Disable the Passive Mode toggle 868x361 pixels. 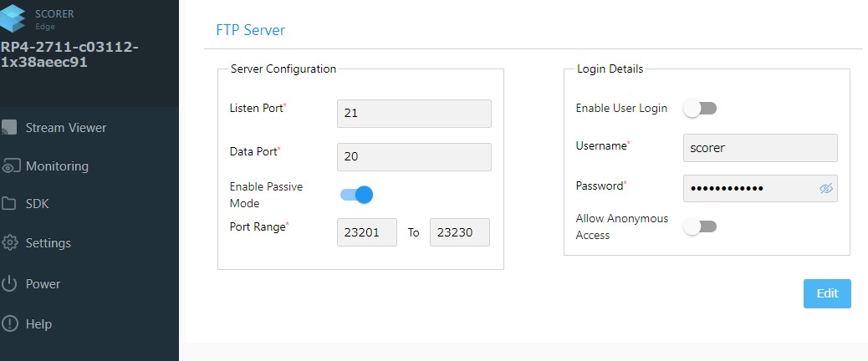[357, 195]
